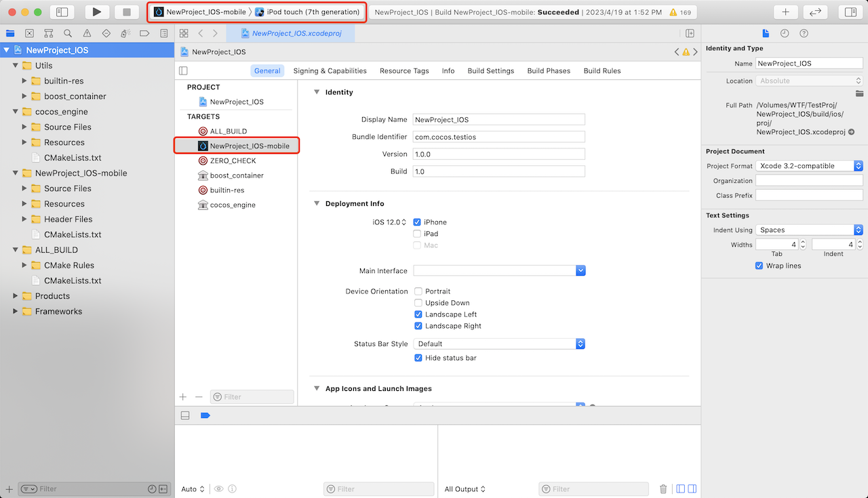
Task: Open the Issue navigator warning icon
Action: [x=87, y=33]
